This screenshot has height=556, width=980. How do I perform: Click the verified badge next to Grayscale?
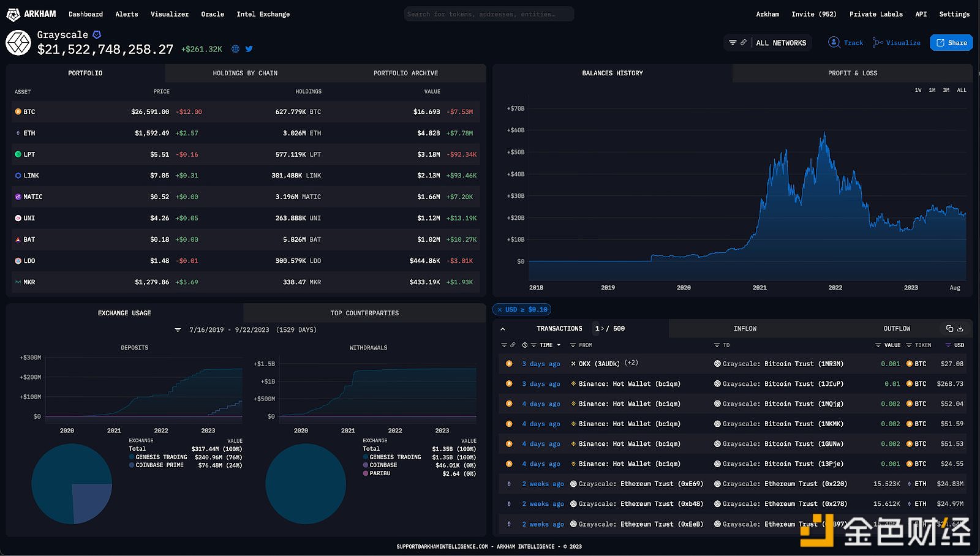click(x=97, y=35)
